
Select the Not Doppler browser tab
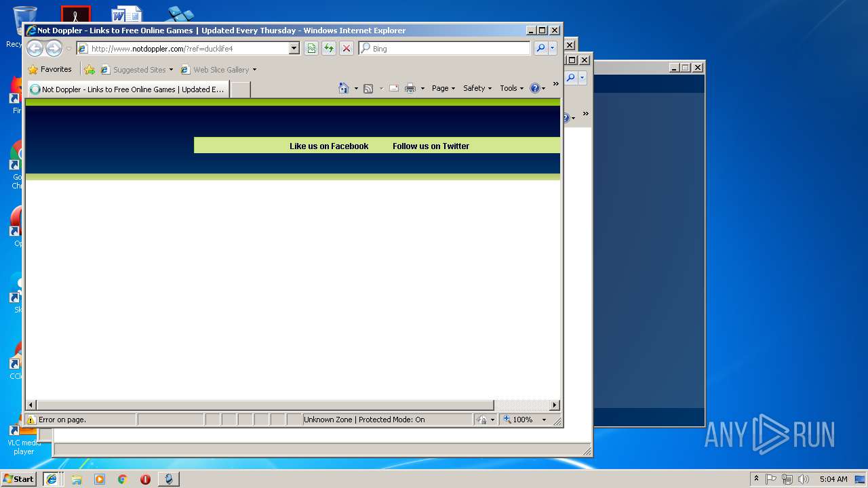(127, 89)
